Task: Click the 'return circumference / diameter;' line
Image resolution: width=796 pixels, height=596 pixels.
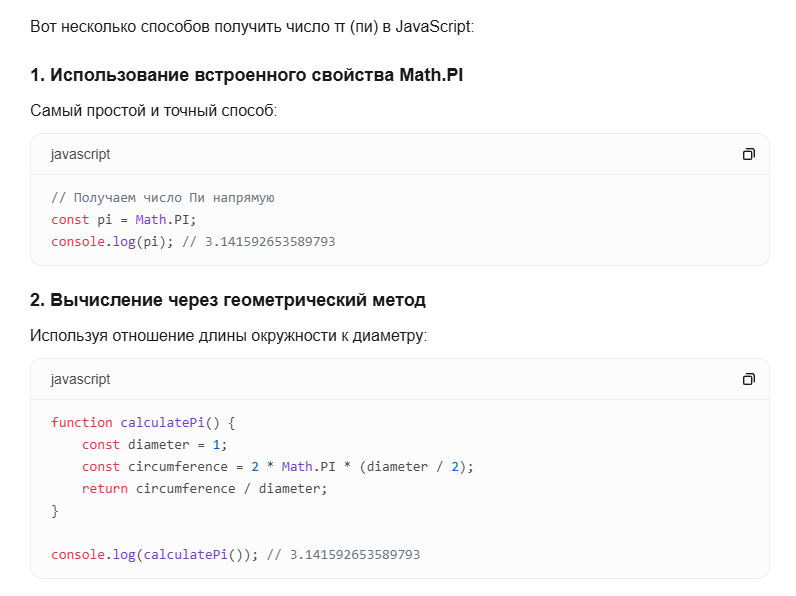Action: click(x=204, y=488)
